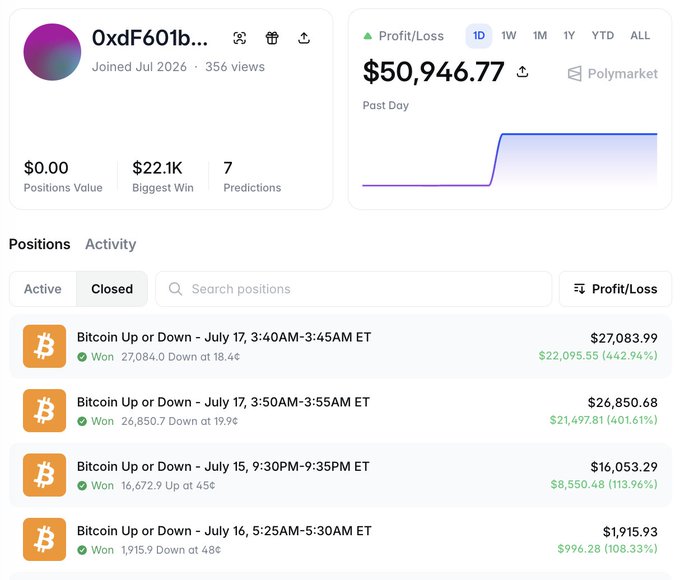Click the $26,850.68 position value
680x580 pixels.
[622, 403]
